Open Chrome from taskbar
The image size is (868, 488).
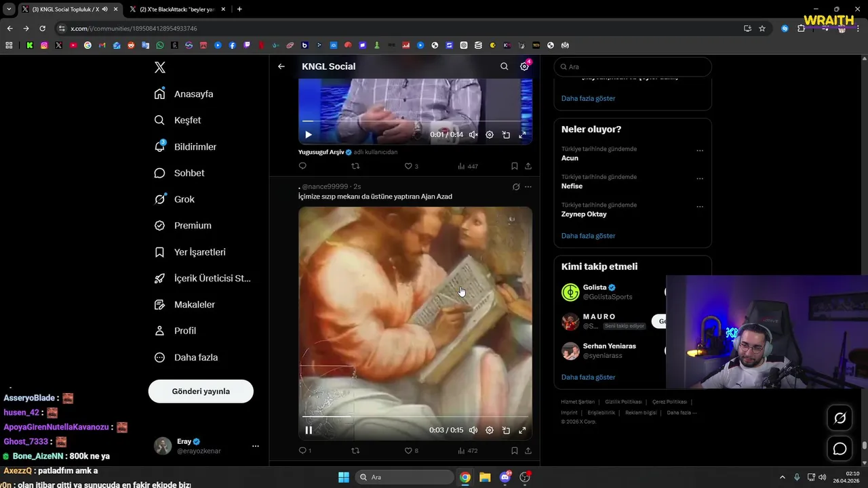coord(465,477)
